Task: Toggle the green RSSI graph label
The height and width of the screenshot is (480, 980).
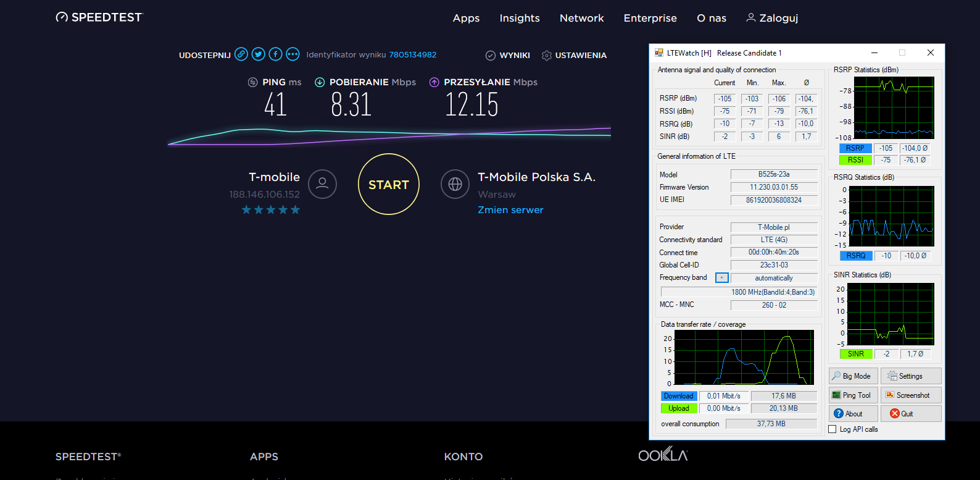Action: click(855, 160)
